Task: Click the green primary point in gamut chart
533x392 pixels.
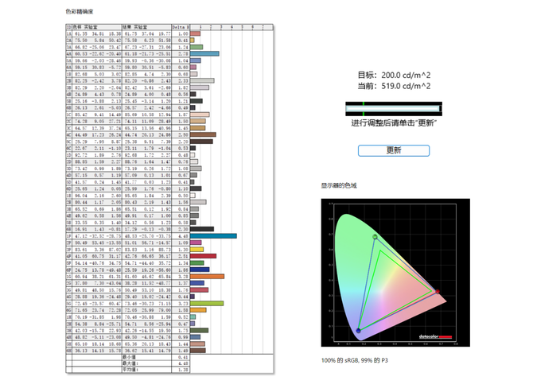Action: pos(375,237)
